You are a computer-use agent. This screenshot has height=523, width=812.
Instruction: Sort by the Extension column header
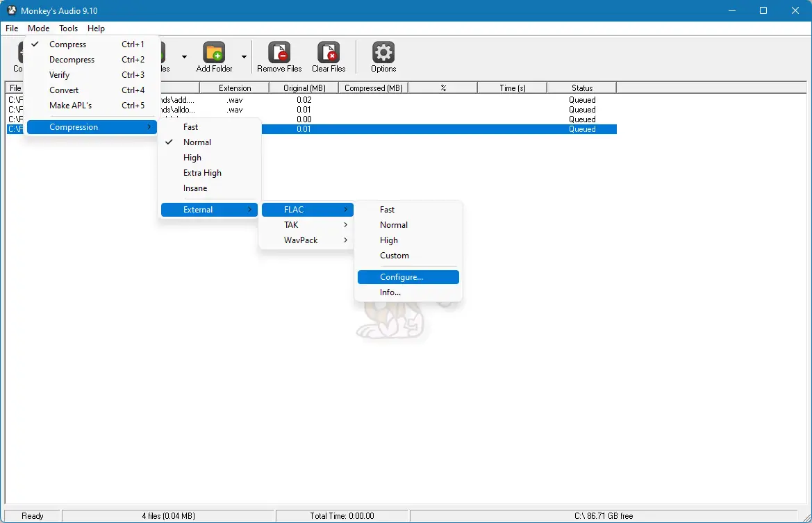pyautogui.click(x=235, y=88)
